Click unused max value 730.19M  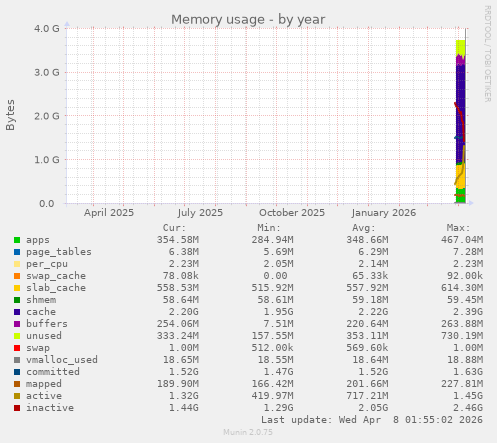coord(462,336)
